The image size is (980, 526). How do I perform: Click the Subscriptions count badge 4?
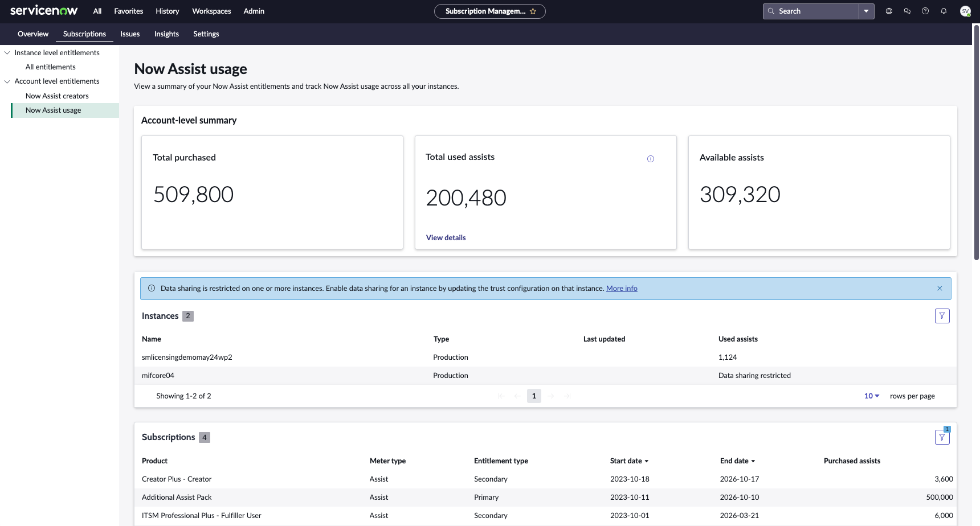coord(205,437)
